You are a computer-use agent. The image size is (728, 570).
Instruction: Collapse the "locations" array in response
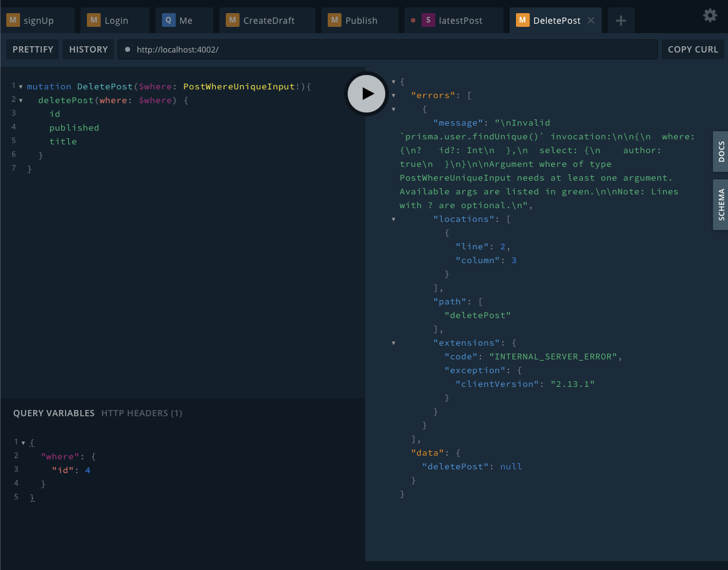(x=393, y=219)
